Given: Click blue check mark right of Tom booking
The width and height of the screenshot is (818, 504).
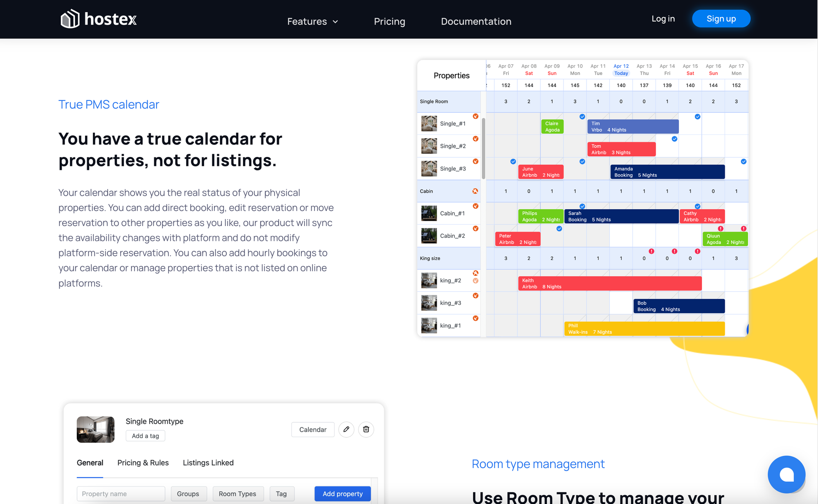Looking at the screenshot, I should point(674,139).
